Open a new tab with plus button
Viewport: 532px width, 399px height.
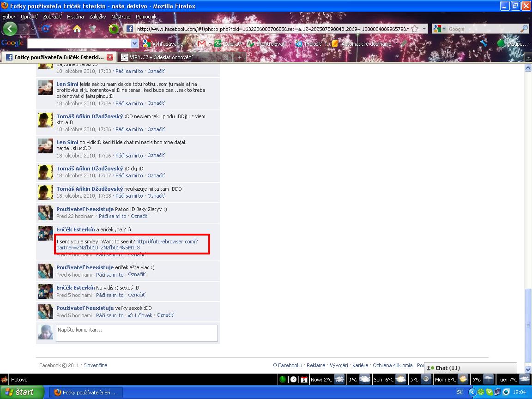[x=239, y=57]
